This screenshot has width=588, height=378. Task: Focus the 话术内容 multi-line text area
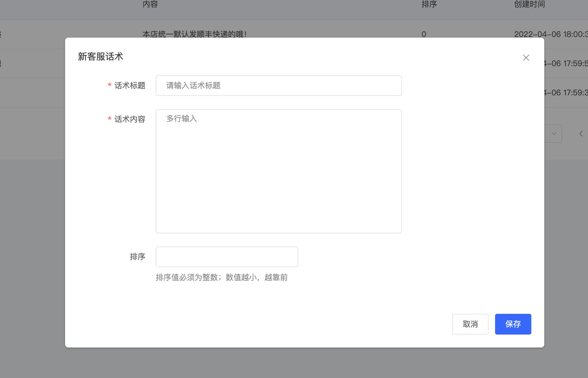coord(278,171)
